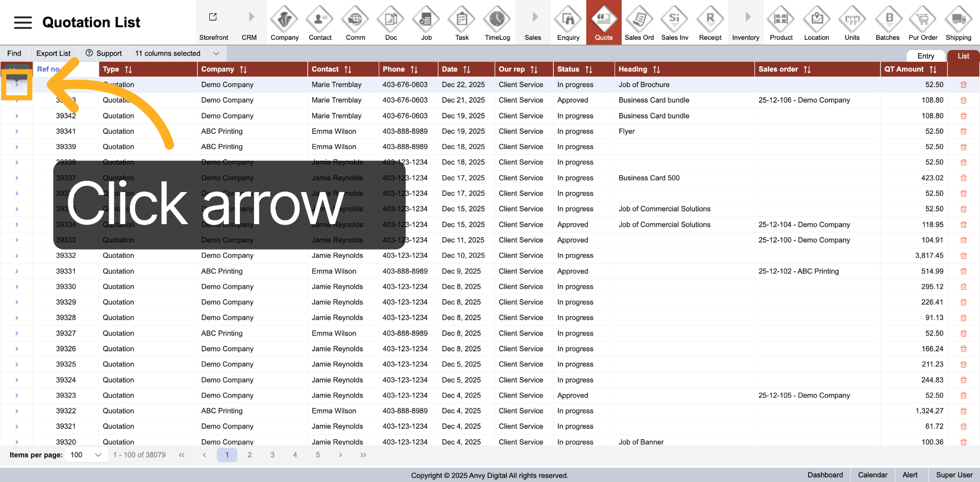Open the hamburger menu
Viewport: 980px width, 482px height.
23,22
